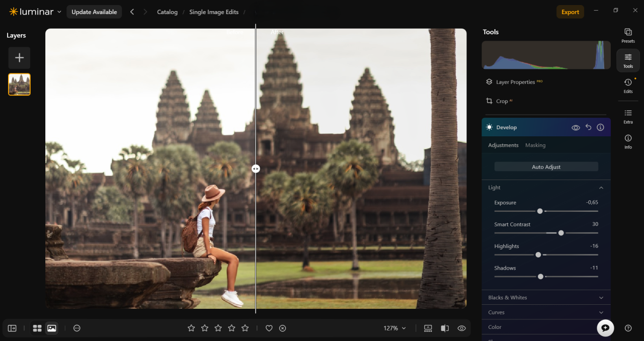Click the before/after divider handle
The height and width of the screenshot is (341, 644).
[256, 169]
